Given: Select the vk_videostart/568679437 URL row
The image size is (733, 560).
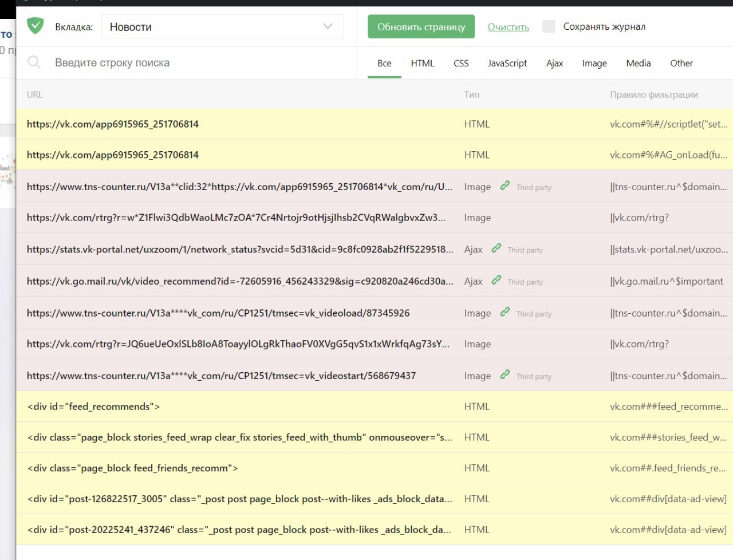Looking at the screenshot, I should (375, 375).
